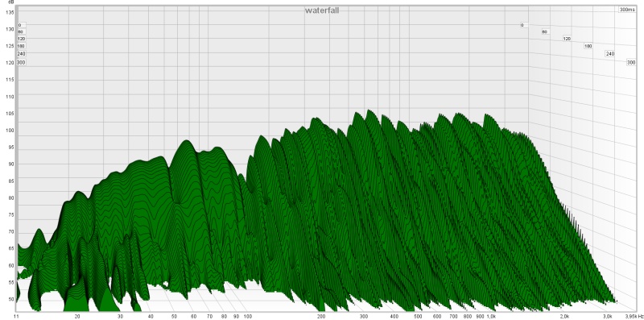This screenshot has width=644, height=320.
Task: Click the right-side 240 time marker
Action: coord(610,54)
